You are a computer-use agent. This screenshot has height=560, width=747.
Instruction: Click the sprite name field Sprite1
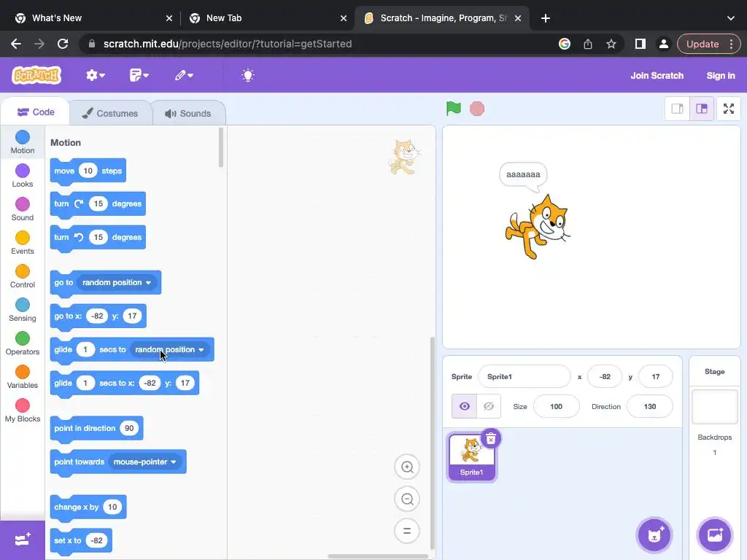click(x=524, y=377)
